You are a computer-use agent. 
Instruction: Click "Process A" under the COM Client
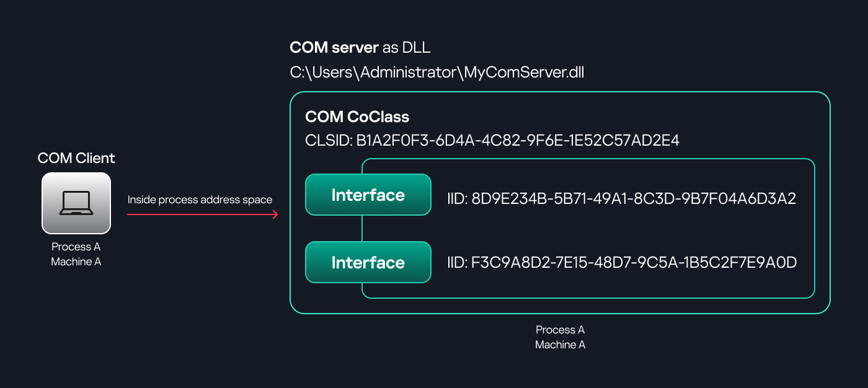(76, 247)
